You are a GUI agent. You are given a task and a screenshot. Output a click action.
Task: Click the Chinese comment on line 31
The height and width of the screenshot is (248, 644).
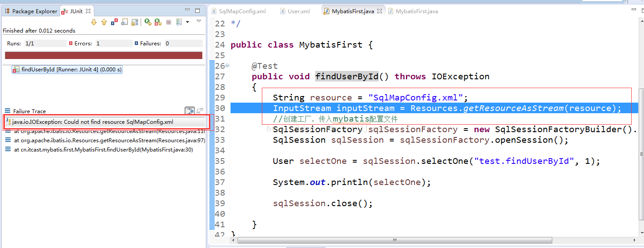coord(335,119)
